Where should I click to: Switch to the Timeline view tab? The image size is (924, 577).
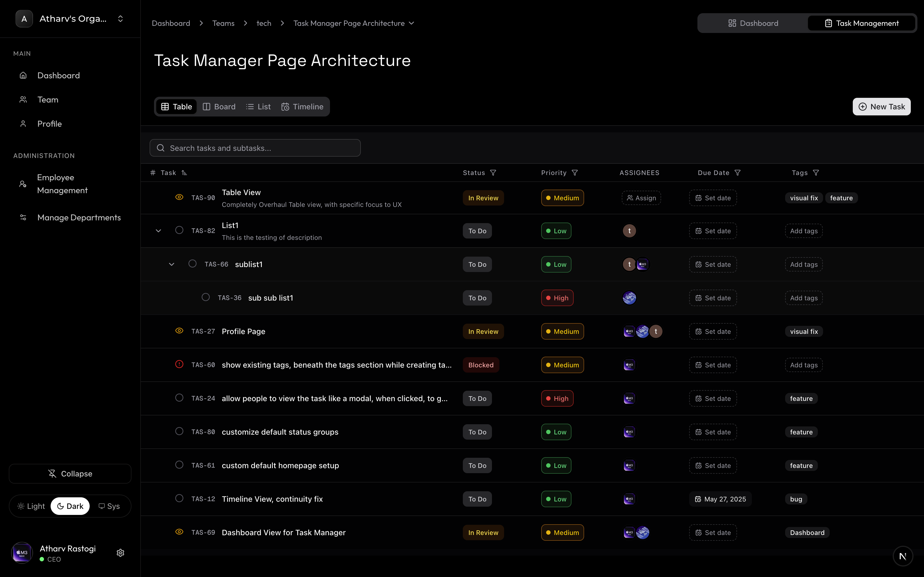pyautogui.click(x=302, y=107)
